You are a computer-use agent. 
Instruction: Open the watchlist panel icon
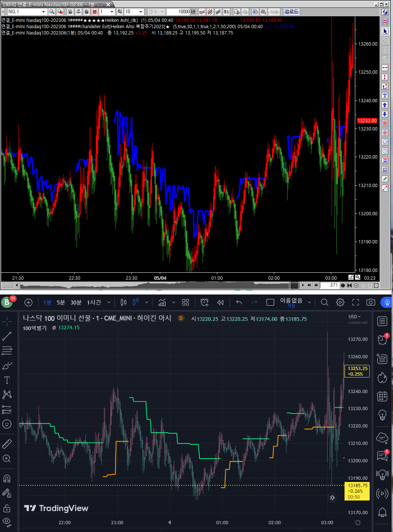[382, 321]
